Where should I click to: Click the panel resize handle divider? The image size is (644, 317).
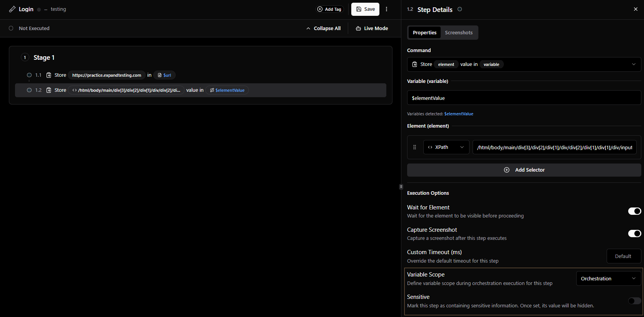coord(401,187)
